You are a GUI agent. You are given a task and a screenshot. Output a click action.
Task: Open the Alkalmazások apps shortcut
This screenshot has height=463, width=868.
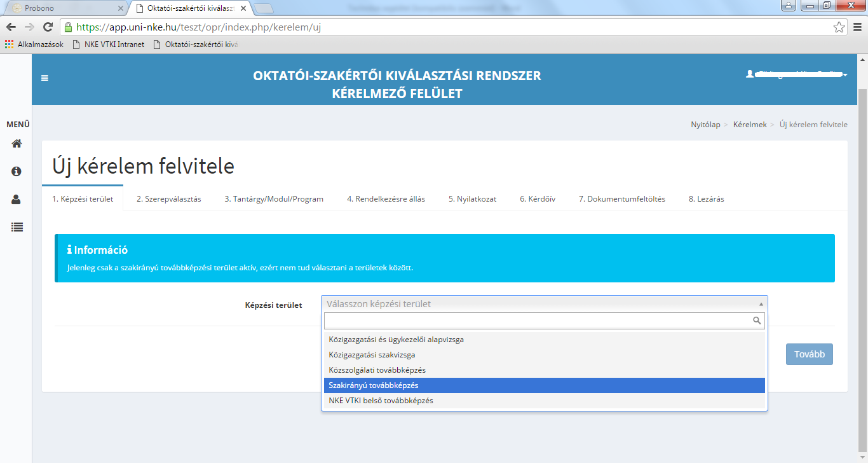34,45
